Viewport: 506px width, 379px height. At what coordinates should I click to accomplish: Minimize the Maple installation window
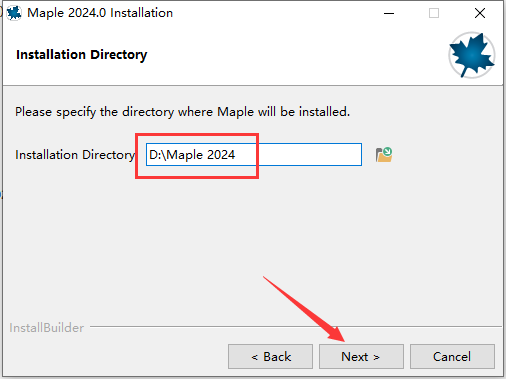click(389, 13)
